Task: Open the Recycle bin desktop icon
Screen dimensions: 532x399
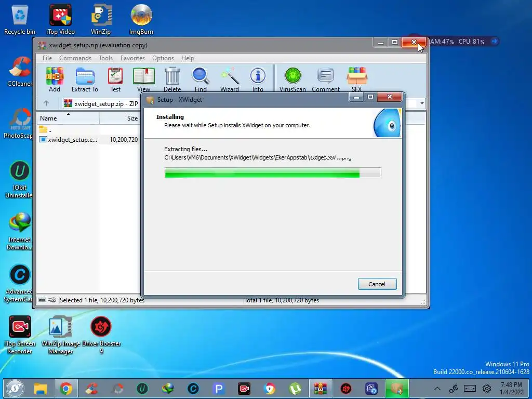Action: (x=20, y=20)
